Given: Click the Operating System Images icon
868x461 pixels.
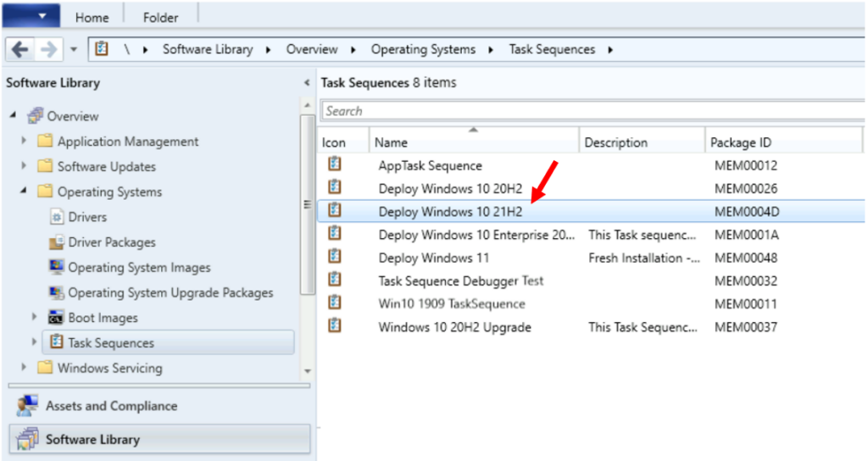Looking at the screenshot, I should 57,267.
